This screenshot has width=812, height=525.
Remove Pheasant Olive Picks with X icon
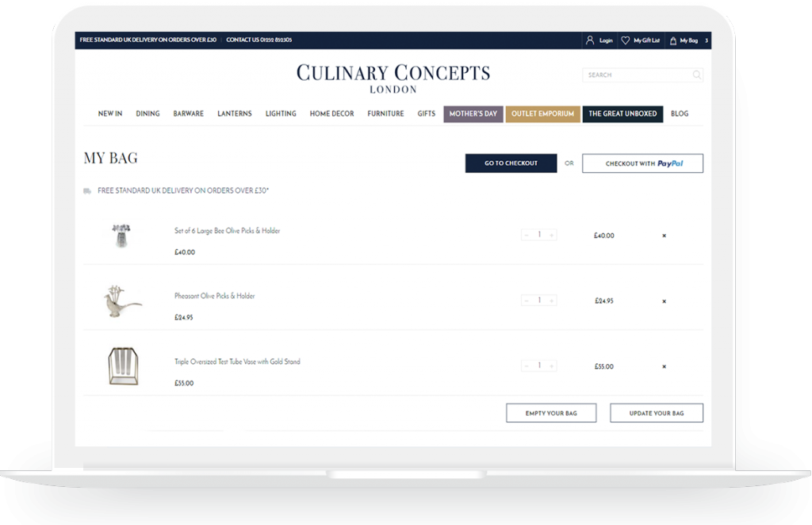coord(664,301)
